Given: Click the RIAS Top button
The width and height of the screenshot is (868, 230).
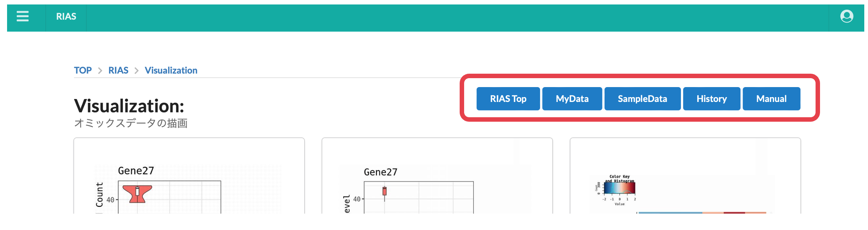Looking at the screenshot, I should point(508,99).
